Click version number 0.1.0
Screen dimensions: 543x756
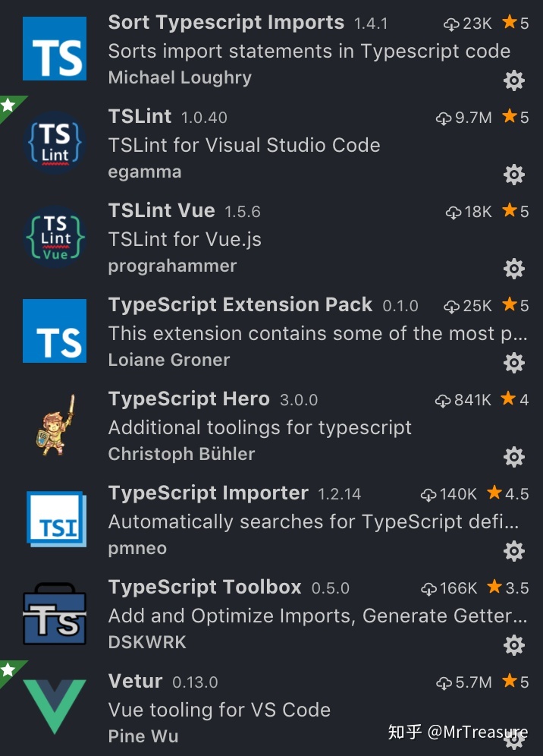pyautogui.click(x=400, y=306)
